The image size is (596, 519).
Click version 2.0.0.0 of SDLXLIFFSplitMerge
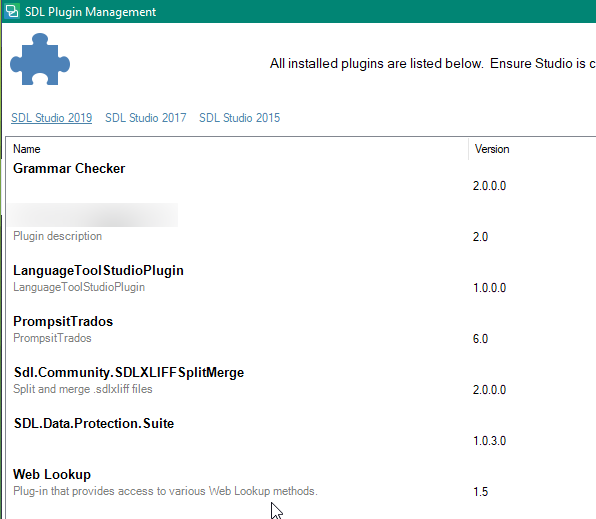click(490, 390)
